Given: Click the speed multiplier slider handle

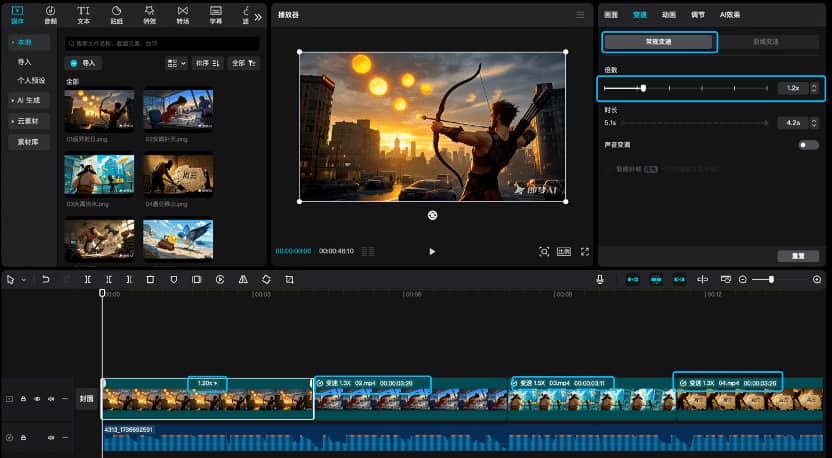Looking at the screenshot, I should tap(643, 88).
